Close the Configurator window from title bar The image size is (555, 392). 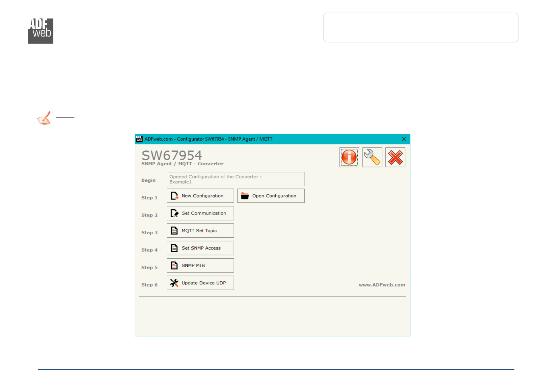point(404,139)
